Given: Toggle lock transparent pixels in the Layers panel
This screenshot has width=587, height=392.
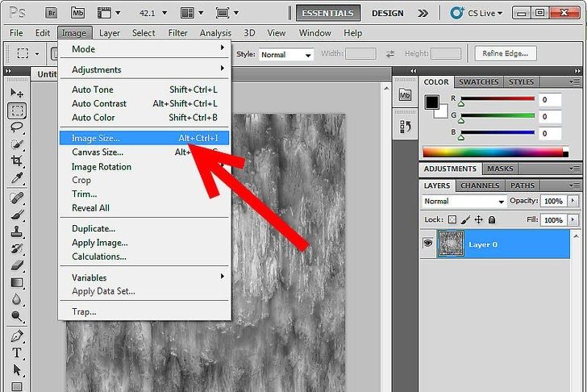Looking at the screenshot, I should point(452,219).
